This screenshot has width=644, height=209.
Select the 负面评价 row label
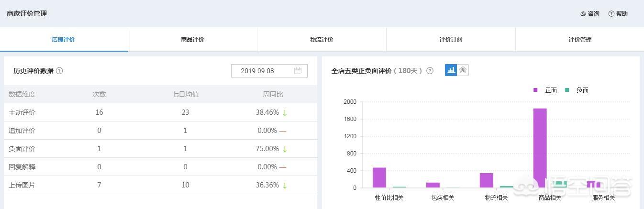pos(22,149)
